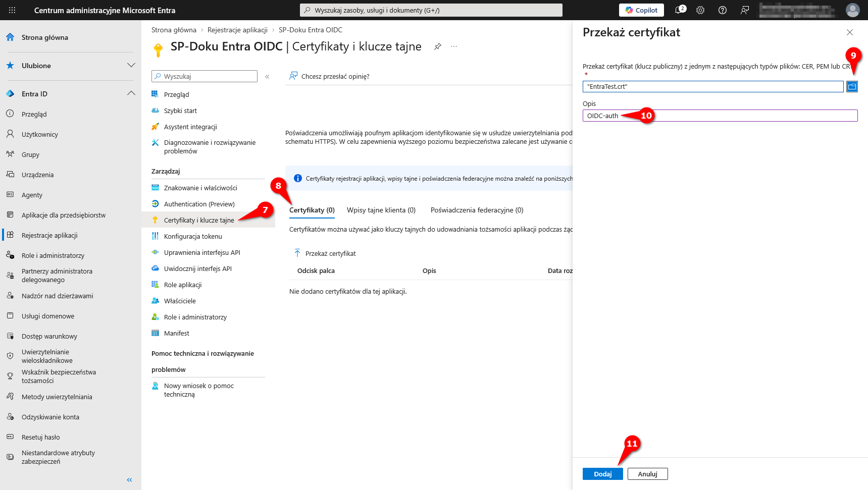The width and height of the screenshot is (868, 490).
Task: Focus the Opis description field
Action: click(720, 116)
